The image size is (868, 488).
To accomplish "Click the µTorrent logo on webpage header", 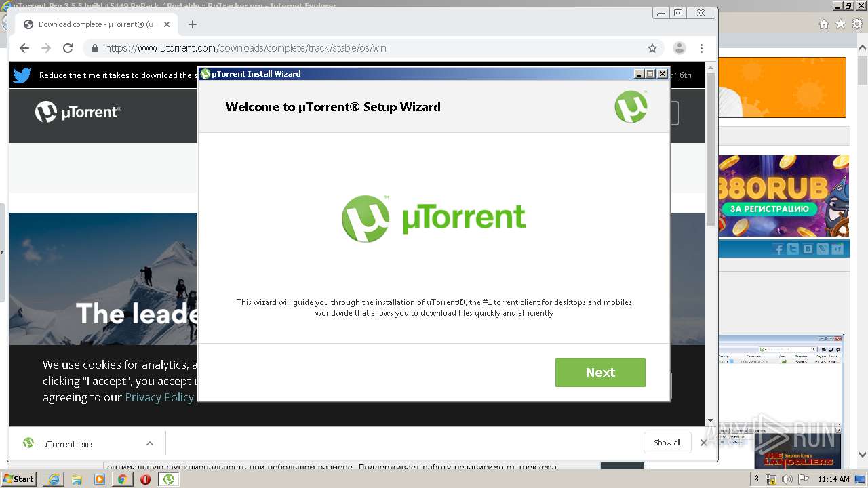I will 78,112.
